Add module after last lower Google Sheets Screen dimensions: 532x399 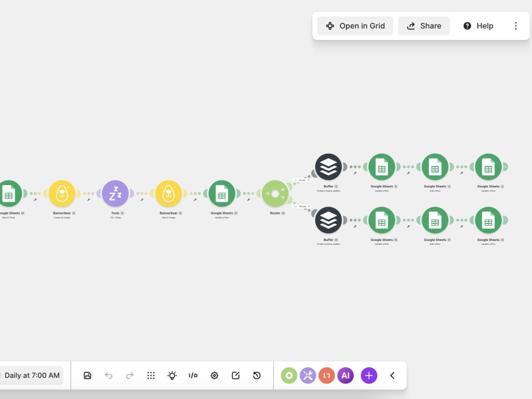505,220
